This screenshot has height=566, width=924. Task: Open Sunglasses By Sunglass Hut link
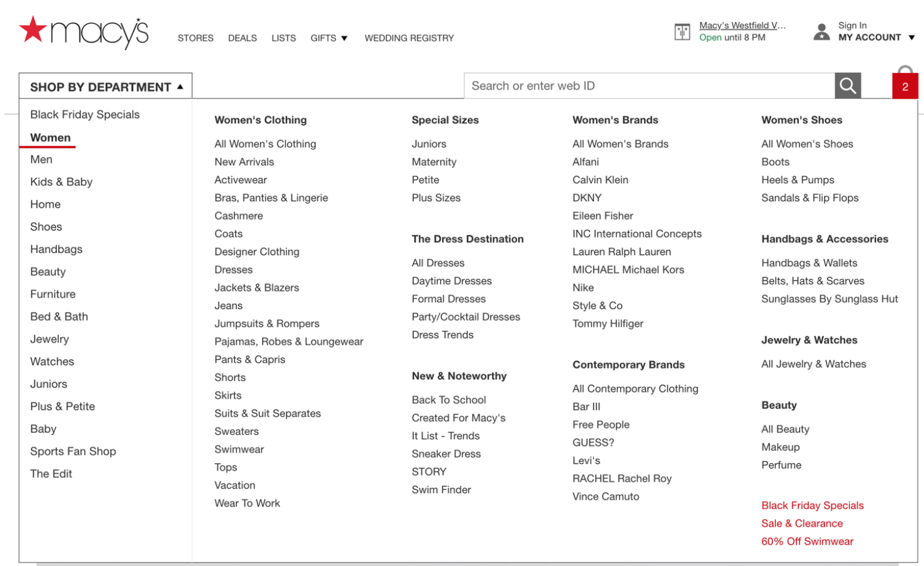point(830,299)
